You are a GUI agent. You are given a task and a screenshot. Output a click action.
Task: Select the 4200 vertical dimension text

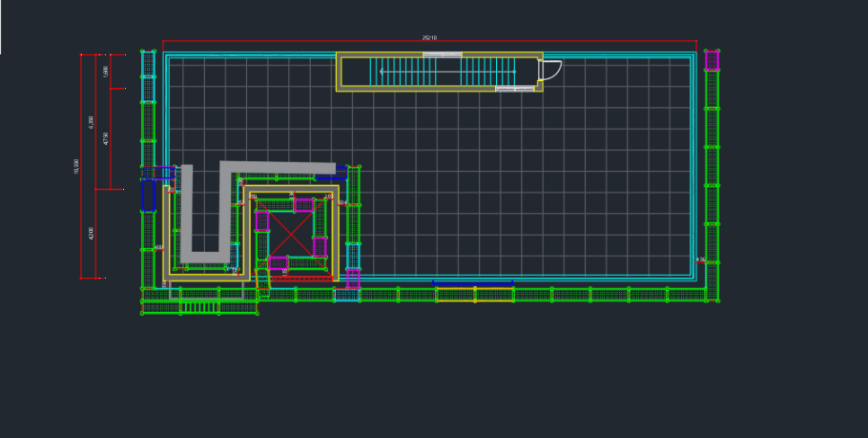(x=92, y=234)
